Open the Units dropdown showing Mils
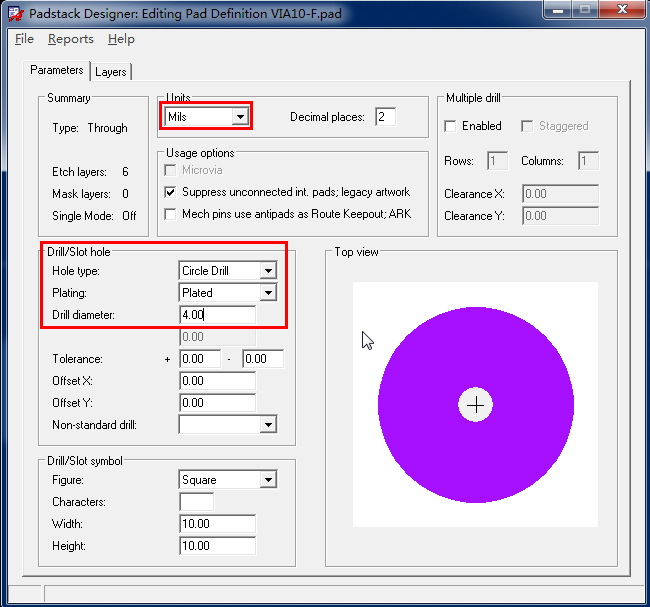Screen dimensions: 650x607 tap(207, 117)
